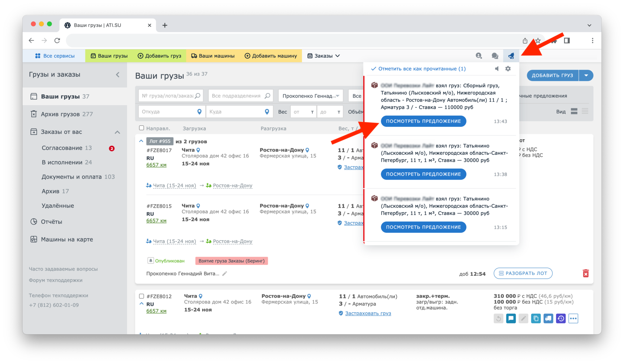Screen dimensions: 624x364
Task: Open the chat messages bubble icon
Action: [495, 56]
